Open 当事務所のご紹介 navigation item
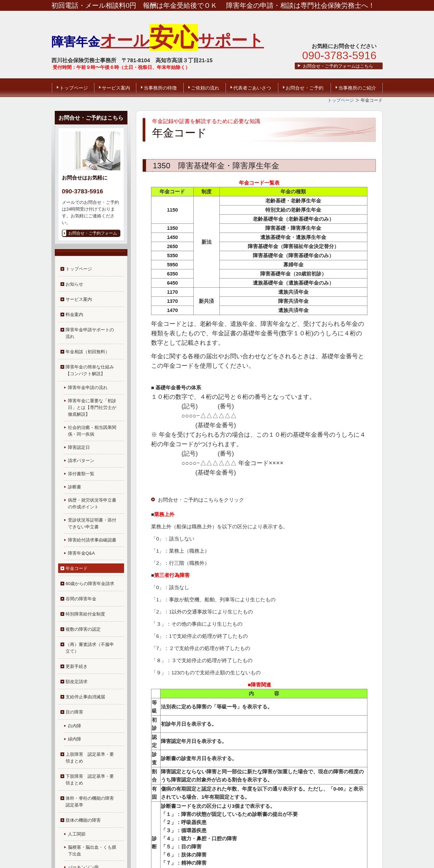434x868 pixels. point(356,88)
